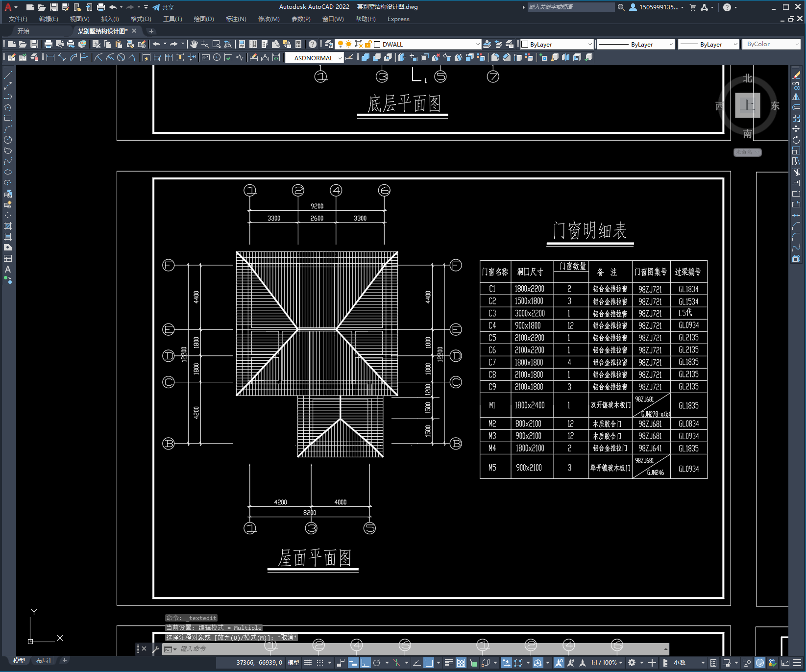Open the ByLayer color dropdown
806x672 pixels.
(589, 44)
